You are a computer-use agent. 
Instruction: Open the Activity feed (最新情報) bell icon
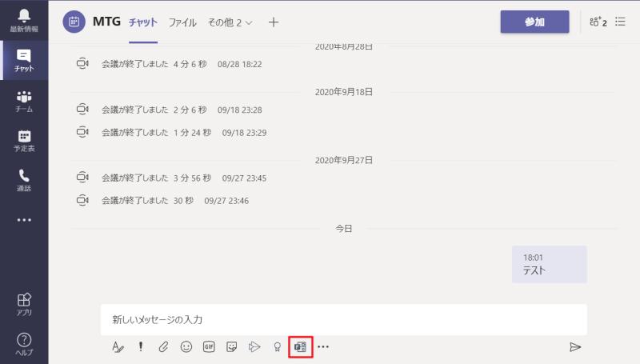tap(23, 20)
